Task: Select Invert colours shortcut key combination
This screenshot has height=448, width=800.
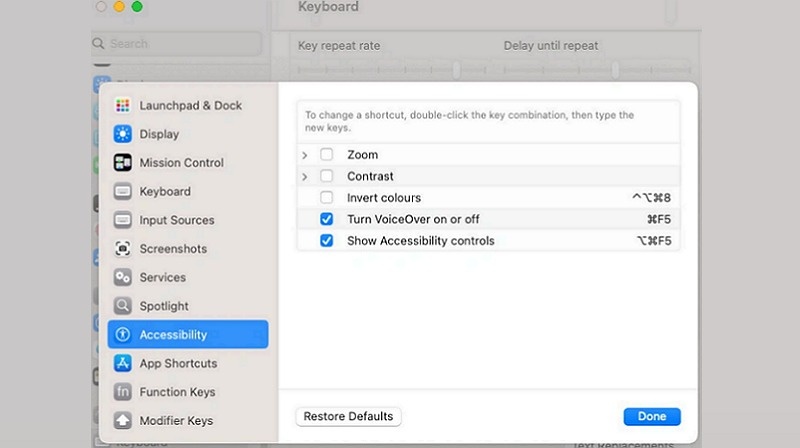Action: coord(652,197)
